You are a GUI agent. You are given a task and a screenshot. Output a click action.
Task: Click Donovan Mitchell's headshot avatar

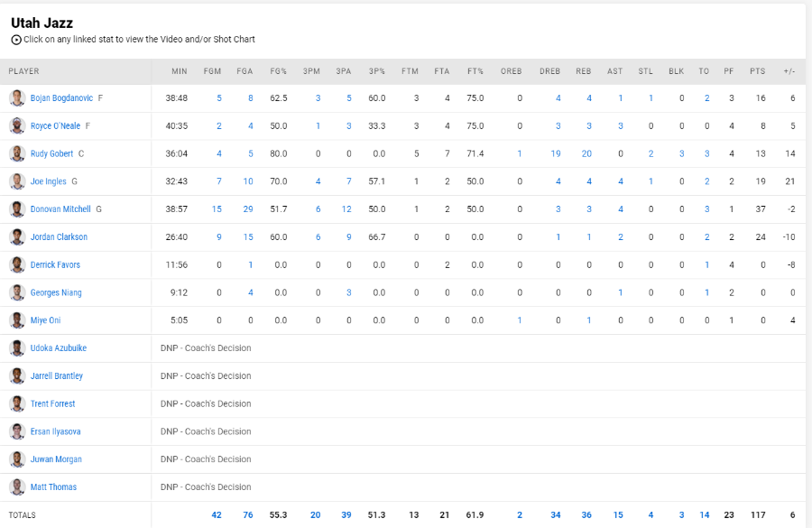coord(17,209)
